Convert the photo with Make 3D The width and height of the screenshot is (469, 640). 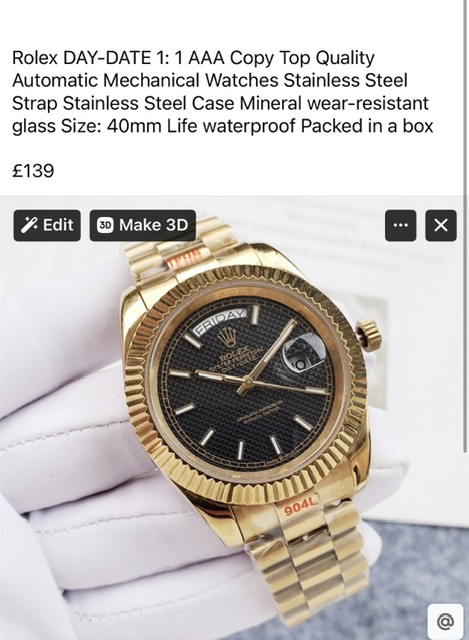pyautogui.click(x=142, y=225)
